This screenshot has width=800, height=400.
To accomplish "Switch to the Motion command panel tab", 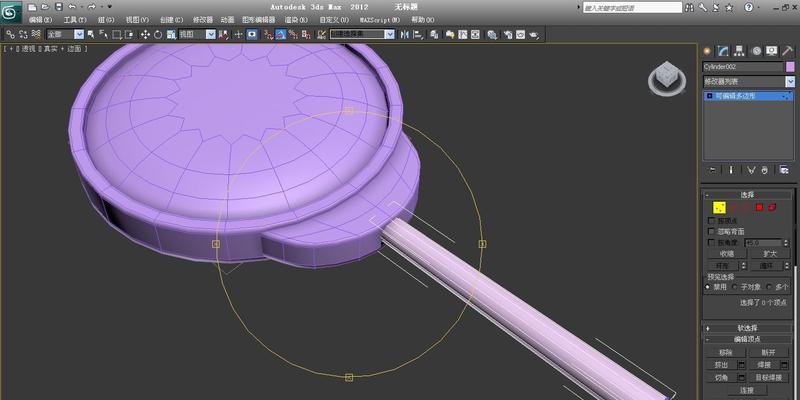I will pyautogui.click(x=756, y=51).
